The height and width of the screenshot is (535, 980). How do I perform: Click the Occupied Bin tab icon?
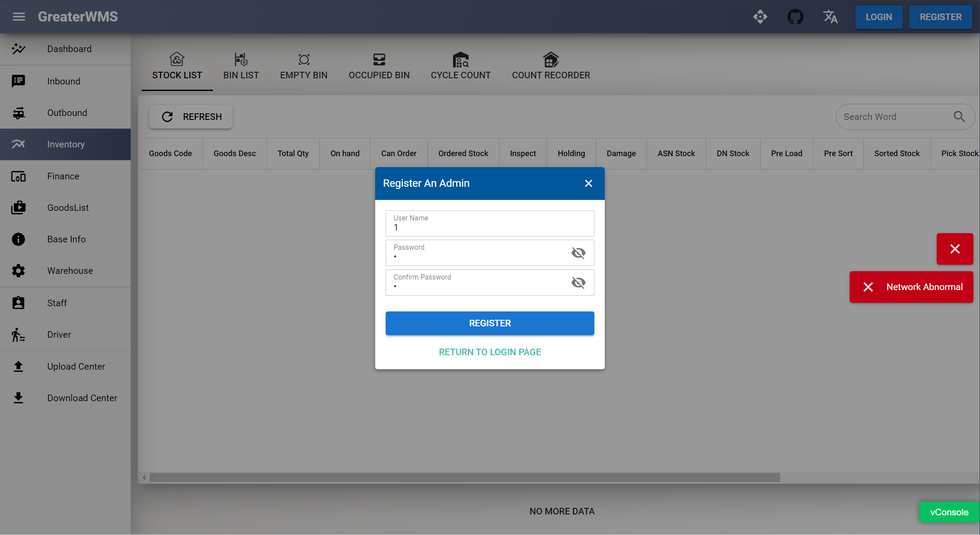pos(379,59)
